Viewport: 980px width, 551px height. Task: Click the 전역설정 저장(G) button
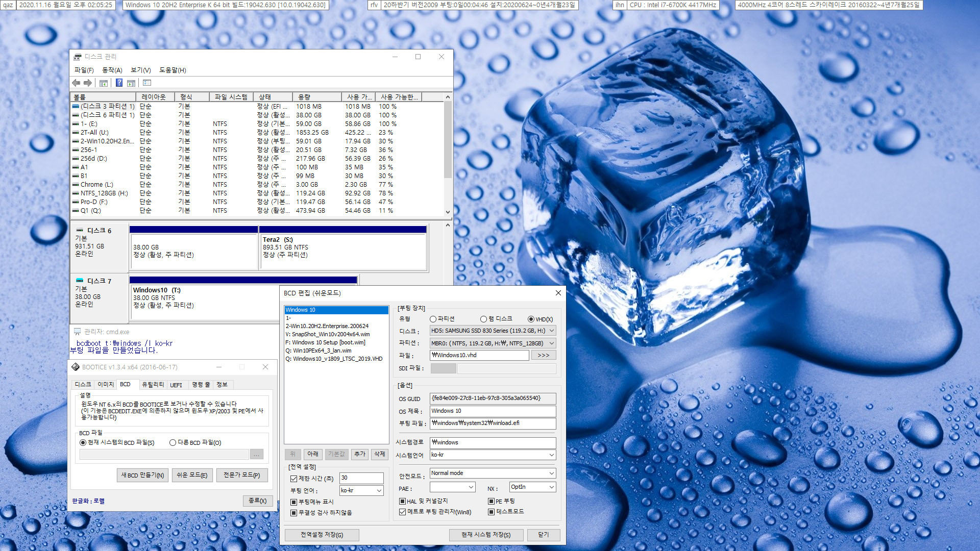(322, 535)
